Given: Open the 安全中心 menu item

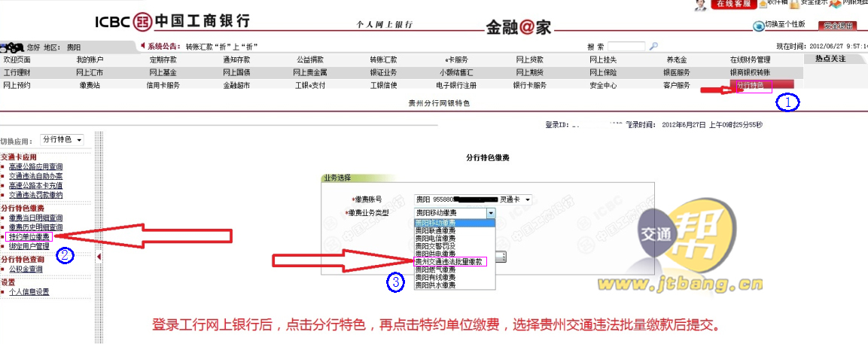Looking at the screenshot, I should (x=604, y=85).
